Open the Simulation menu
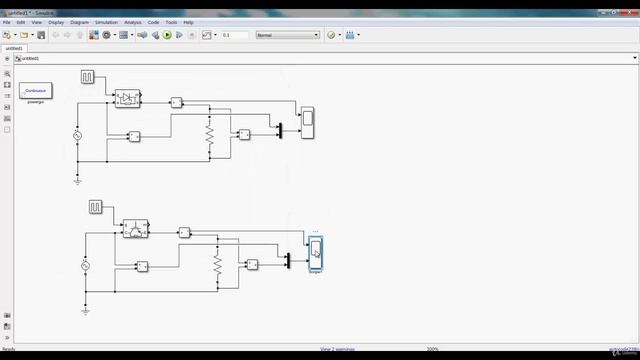The image size is (640, 360). pos(106,22)
